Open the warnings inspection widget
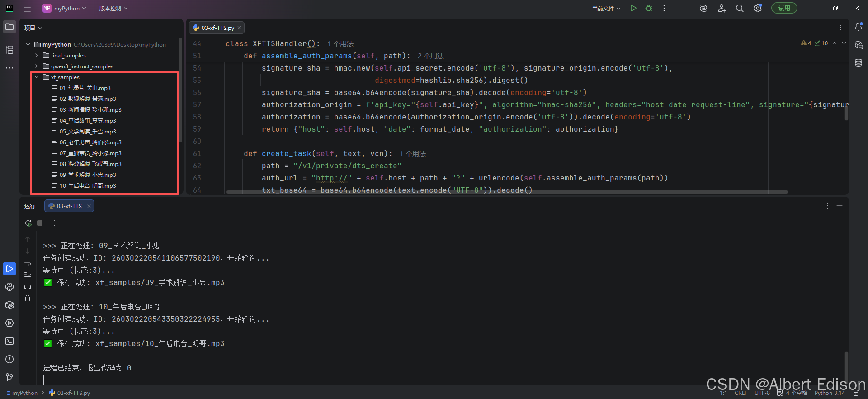 point(814,43)
